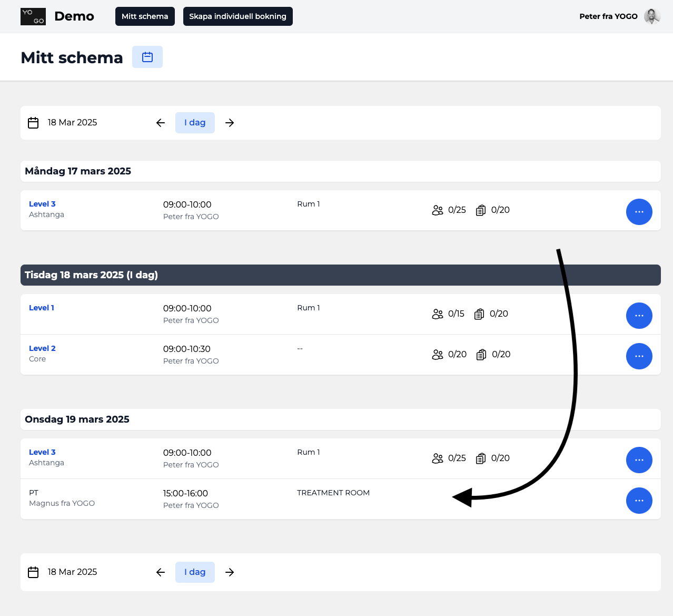Click the 15:00-16:00 time text
673x616 pixels.
tap(185, 493)
